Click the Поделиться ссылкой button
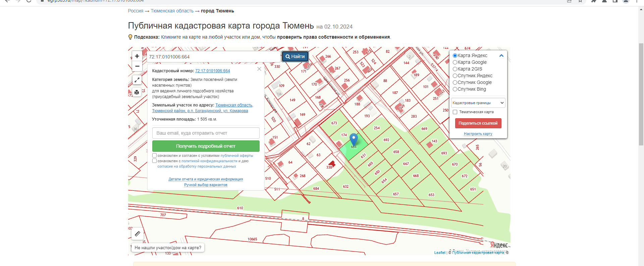Screen dimensions: 644x266 pyautogui.click(x=478, y=123)
